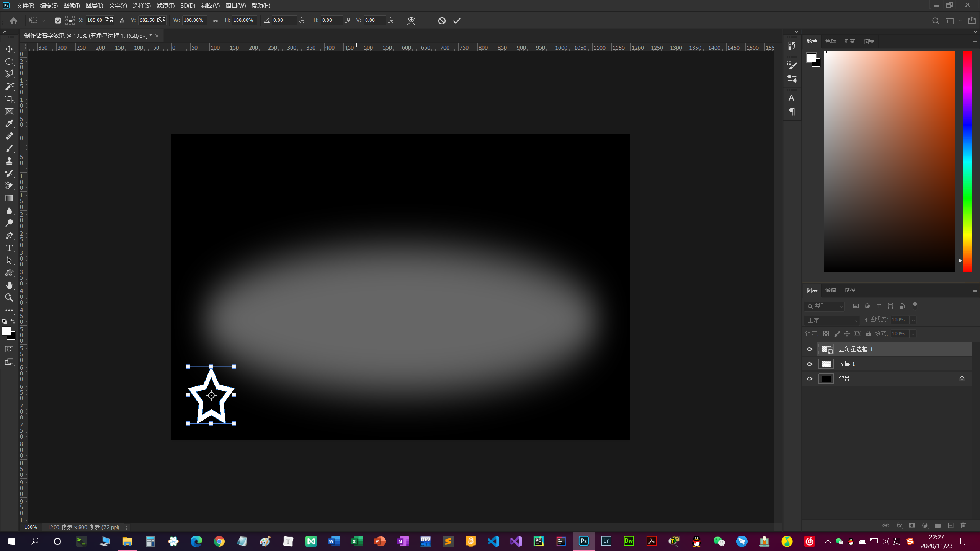Viewport: 980px width, 551px height.
Task: Open the Character panel icon
Action: click(792, 98)
